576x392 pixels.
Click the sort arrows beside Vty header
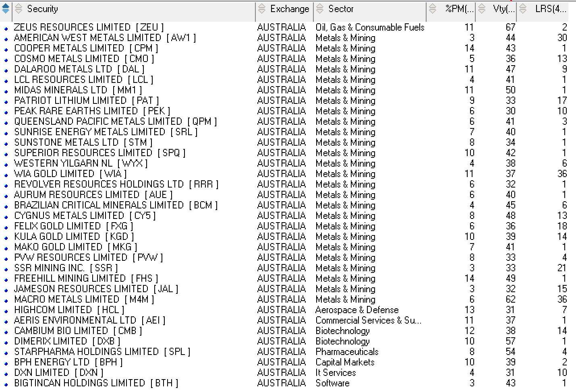tap(482, 8)
